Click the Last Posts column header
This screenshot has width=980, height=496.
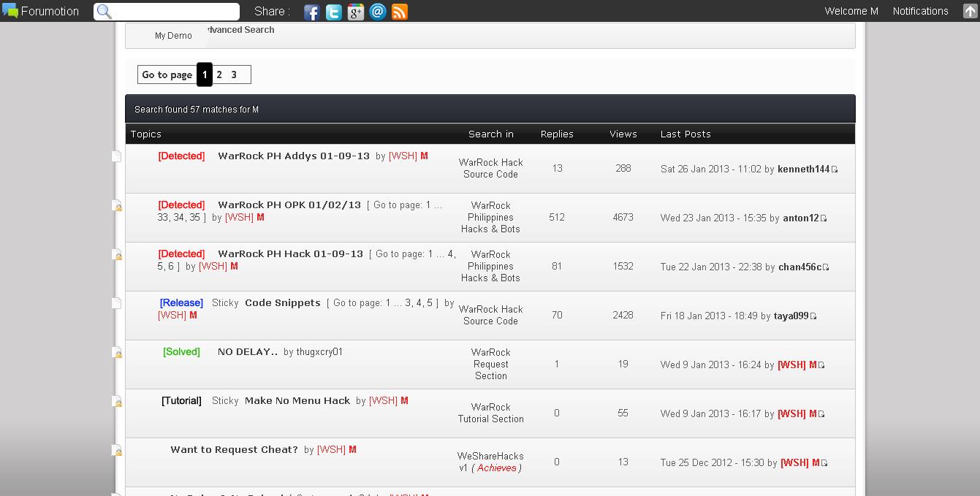coord(685,134)
